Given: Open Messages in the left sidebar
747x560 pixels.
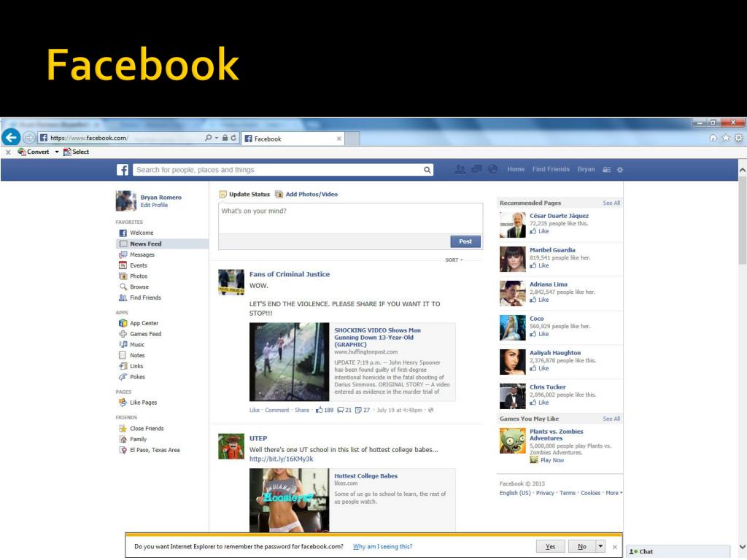Looking at the screenshot, I should [x=136, y=254].
